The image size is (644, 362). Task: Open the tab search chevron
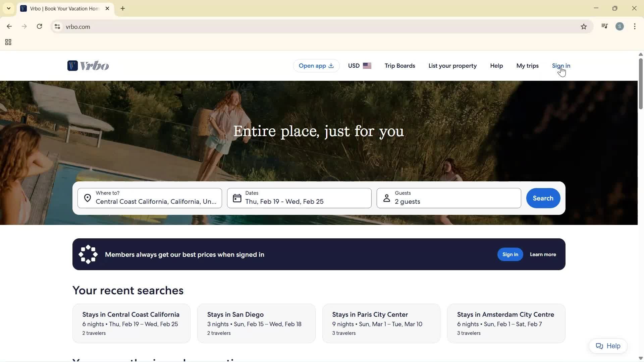8,8
